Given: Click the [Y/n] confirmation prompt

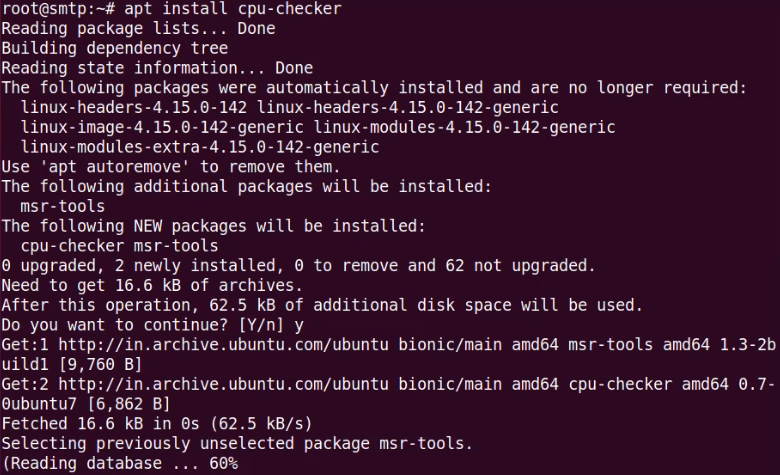Looking at the screenshot, I should click(261, 325).
